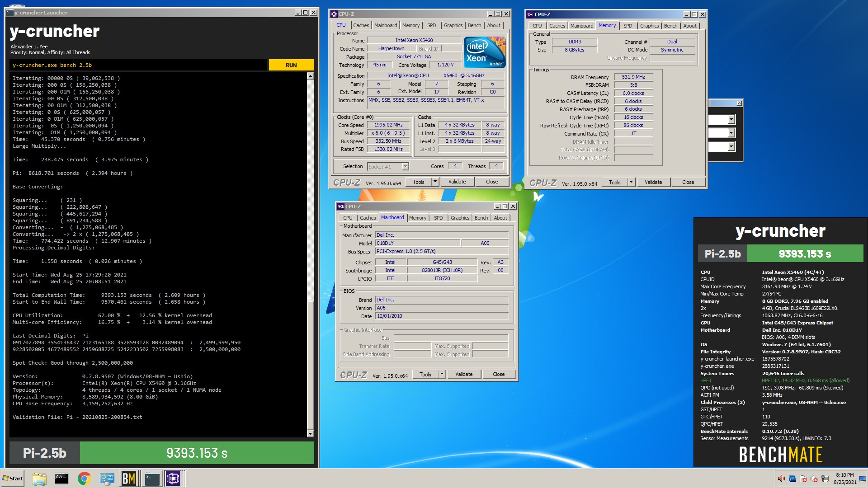Click the CPU-Z title icon in the Mainboard window
This screenshot has width=868, height=488.
(x=341, y=206)
